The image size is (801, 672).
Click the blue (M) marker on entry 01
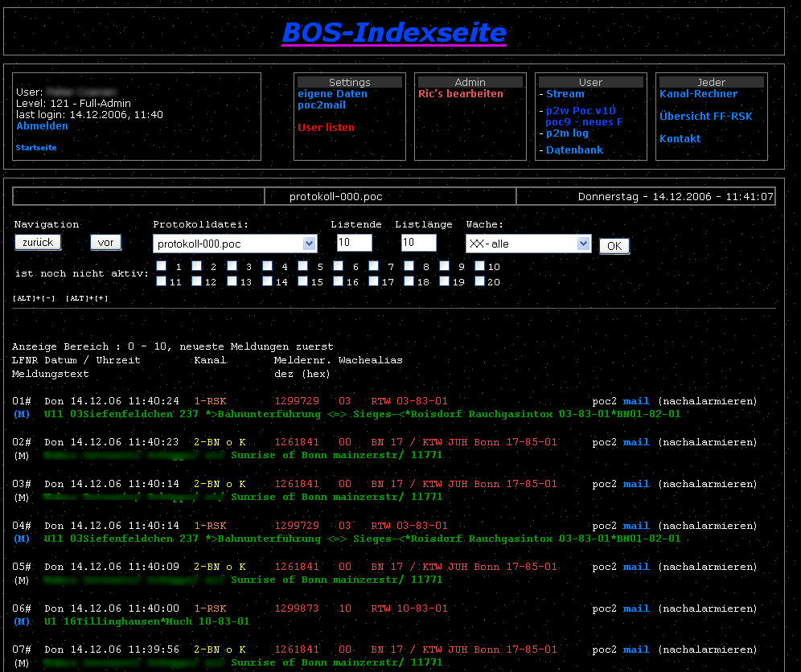tap(23, 414)
